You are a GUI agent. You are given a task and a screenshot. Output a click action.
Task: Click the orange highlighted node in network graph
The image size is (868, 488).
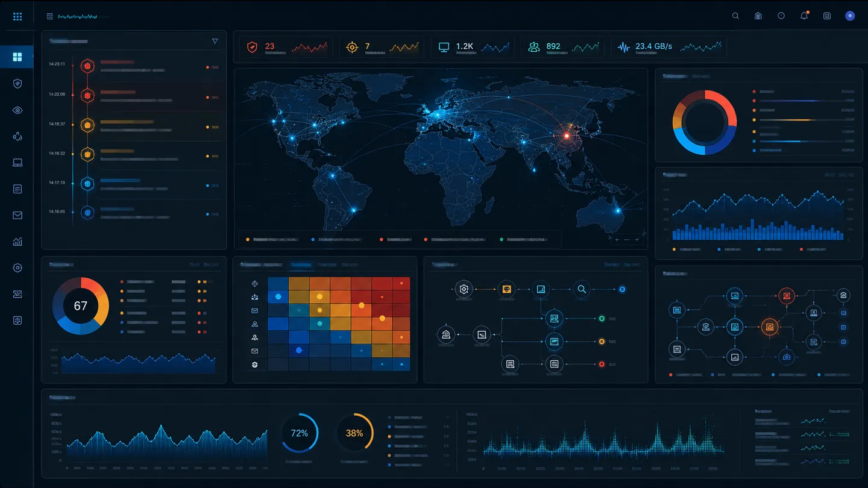(769, 327)
